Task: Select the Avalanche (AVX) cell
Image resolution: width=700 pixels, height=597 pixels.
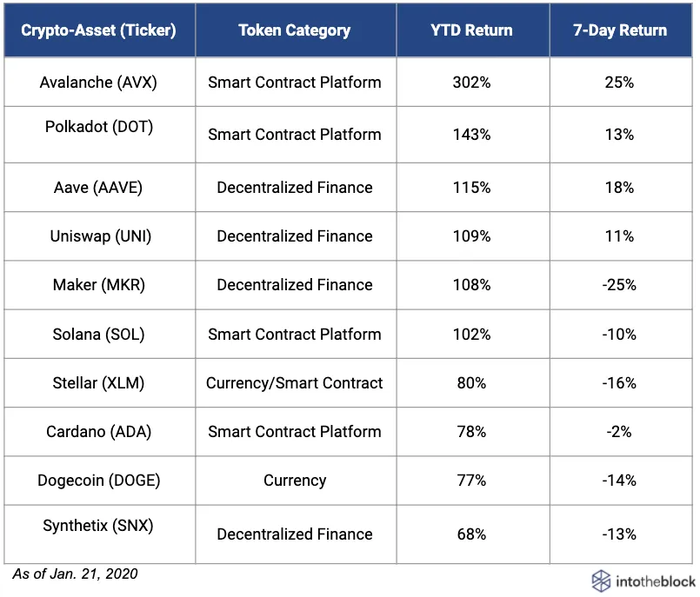Action: (98, 82)
